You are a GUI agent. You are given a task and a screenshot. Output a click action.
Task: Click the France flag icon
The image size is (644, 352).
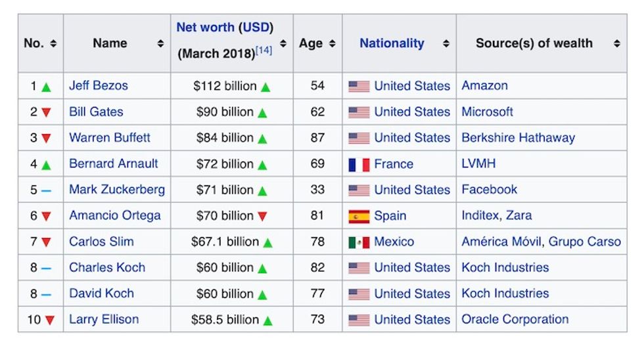[x=359, y=164]
